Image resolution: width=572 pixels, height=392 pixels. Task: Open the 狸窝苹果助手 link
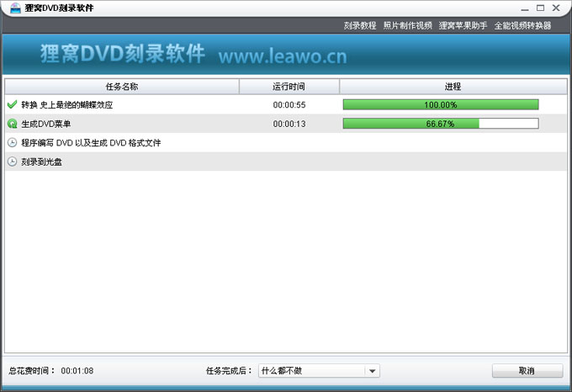point(463,25)
